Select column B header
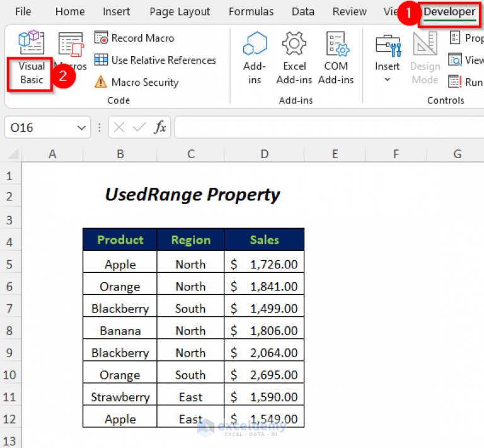Screen dimensions: 484x448 [120, 154]
